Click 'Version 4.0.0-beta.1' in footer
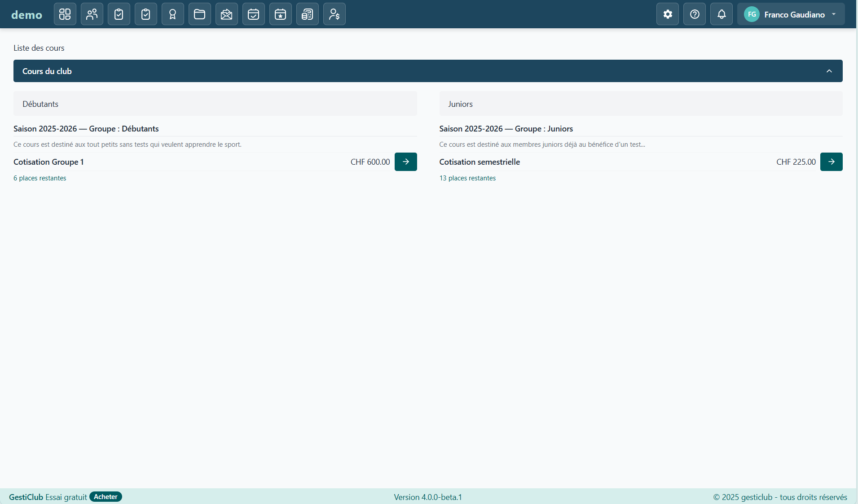Viewport: 858px width, 504px height. click(428, 497)
